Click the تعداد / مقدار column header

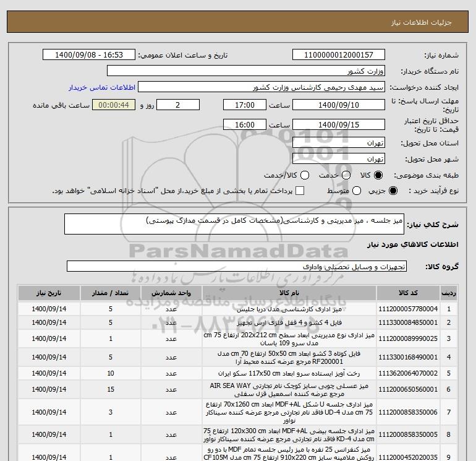coord(111,293)
